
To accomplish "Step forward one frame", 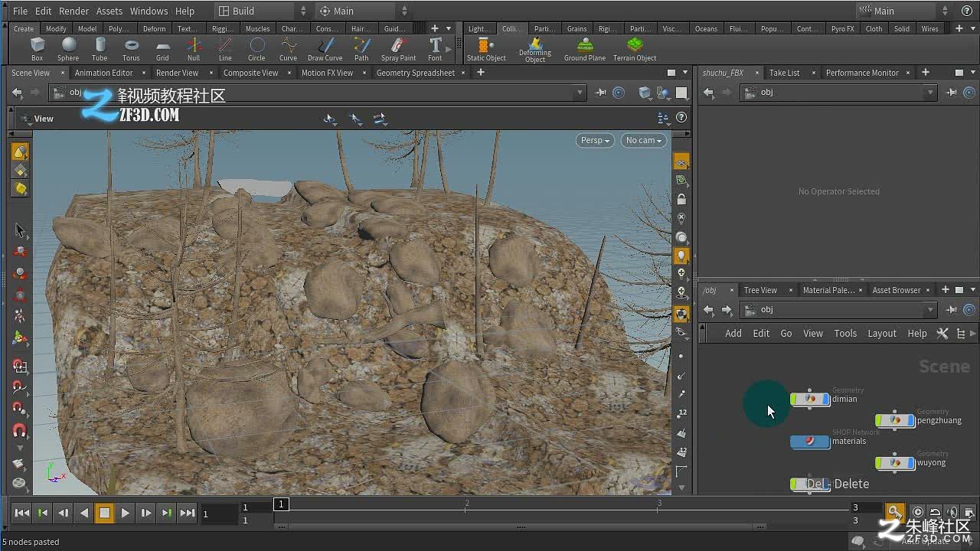I will pyautogui.click(x=146, y=513).
